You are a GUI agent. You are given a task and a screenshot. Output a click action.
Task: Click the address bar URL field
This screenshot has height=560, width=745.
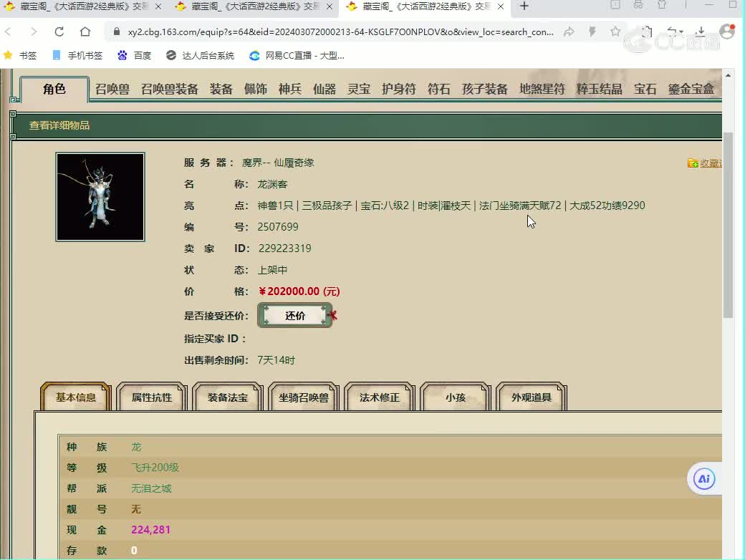pos(340,32)
